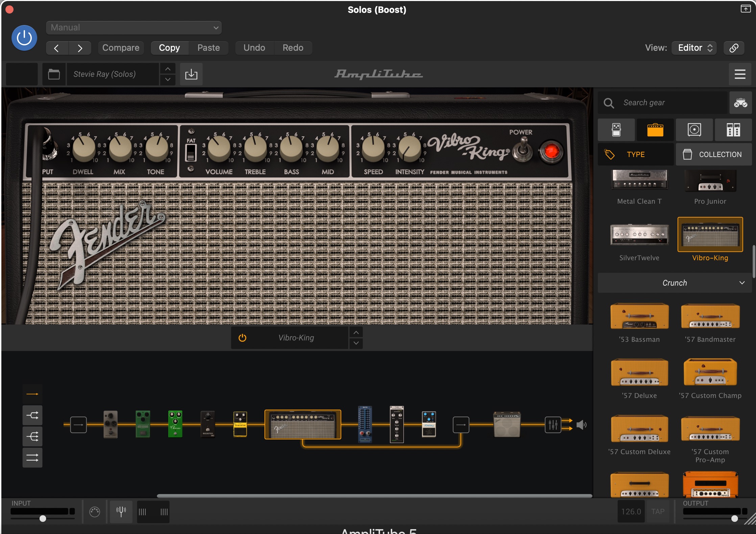Open the hamburger main menu
This screenshot has height=534, width=756.
(x=740, y=74)
